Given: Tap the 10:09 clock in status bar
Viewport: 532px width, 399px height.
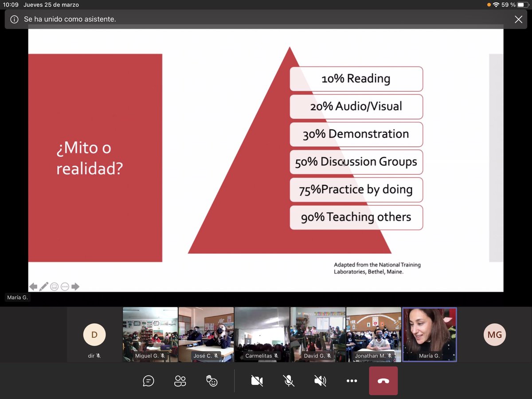Looking at the screenshot, I should click(11, 5).
